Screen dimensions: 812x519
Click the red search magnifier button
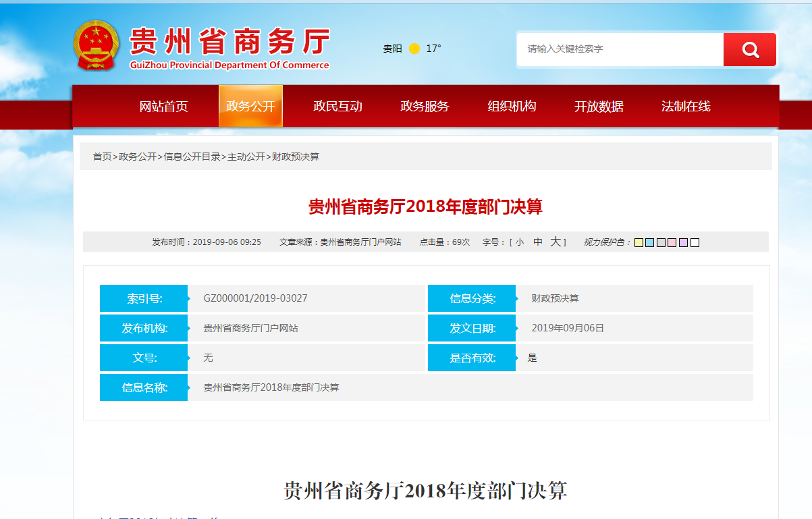749,49
